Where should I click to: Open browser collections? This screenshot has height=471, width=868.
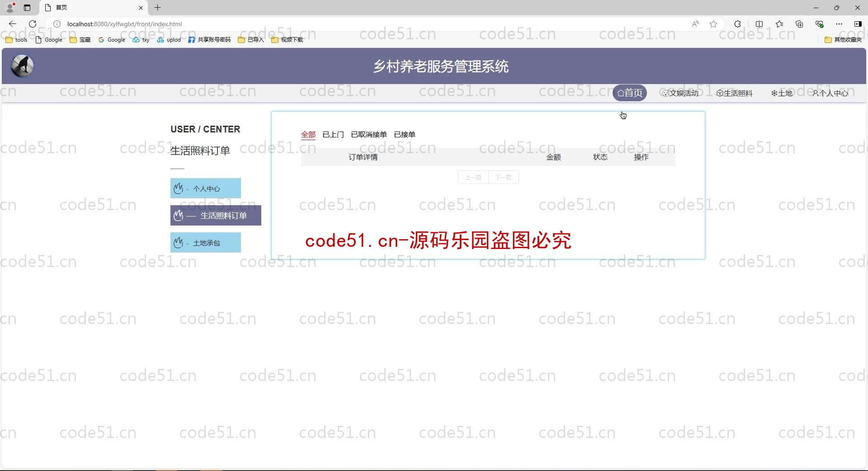tap(799, 24)
